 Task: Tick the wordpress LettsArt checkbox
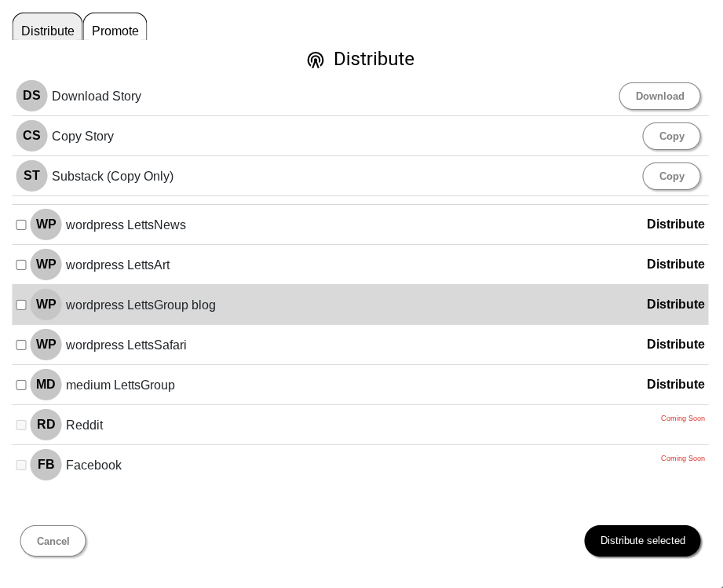pyautogui.click(x=21, y=265)
